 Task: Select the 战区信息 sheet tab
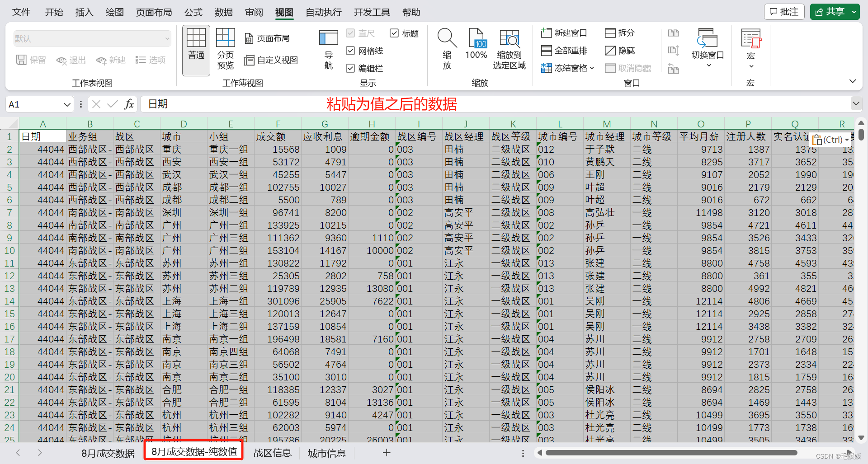click(273, 453)
